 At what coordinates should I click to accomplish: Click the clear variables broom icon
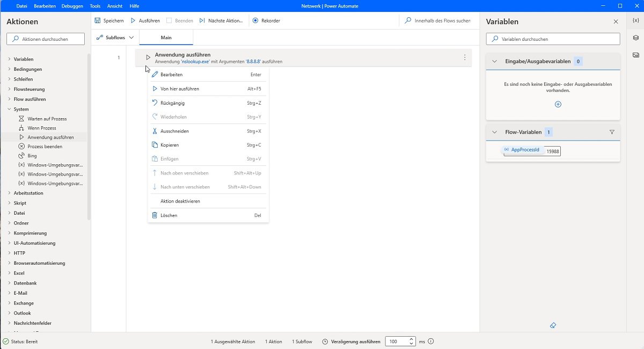click(552, 325)
